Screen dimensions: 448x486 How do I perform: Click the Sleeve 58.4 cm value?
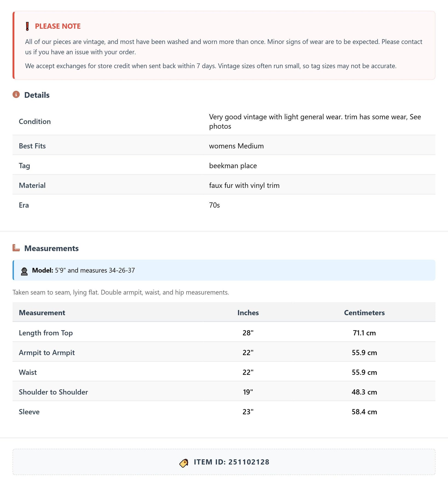click(x=364, y=412)
